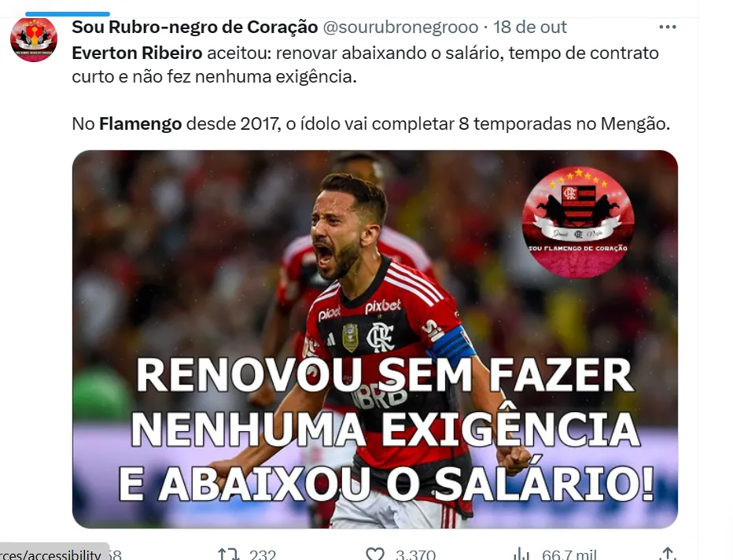Viewport: 733px width, 560px height.
Task: Select the blue active tab indicator at top
Action: [68, 14]
